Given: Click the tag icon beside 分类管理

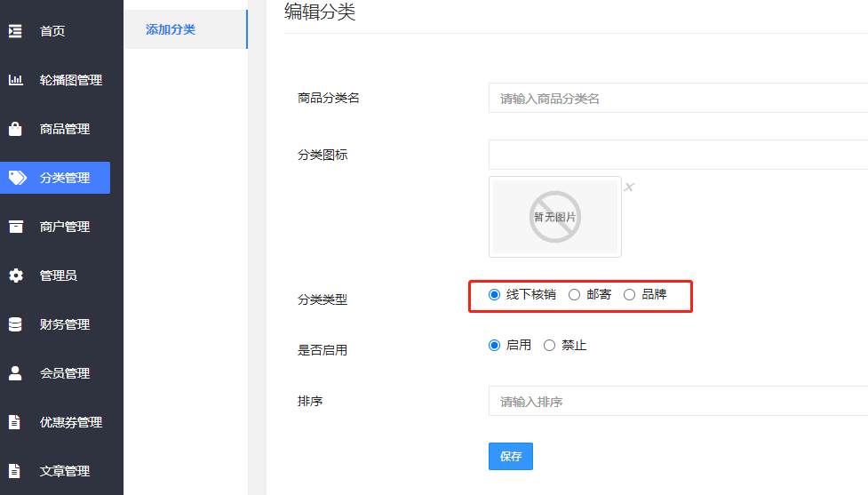Looking at the screenshot, I should tap(17, 178).
